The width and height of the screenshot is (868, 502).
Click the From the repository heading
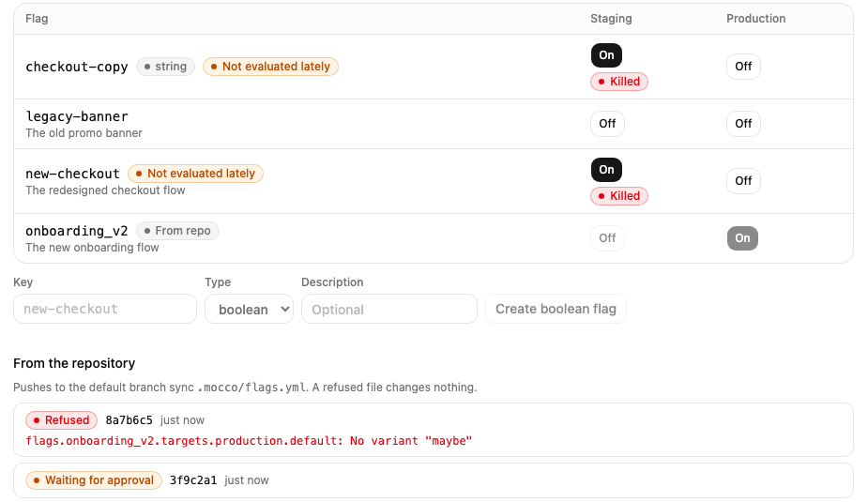[x=74, y=364]
